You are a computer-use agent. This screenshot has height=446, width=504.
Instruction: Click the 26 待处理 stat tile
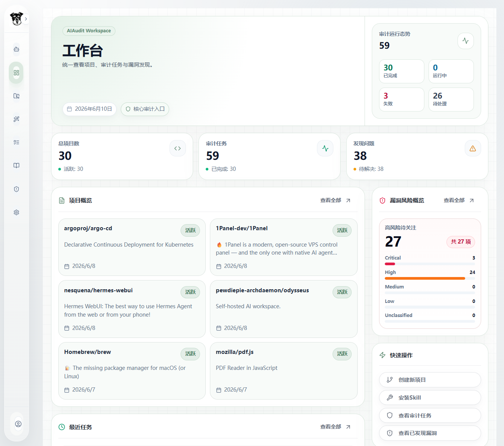[451, 99]
